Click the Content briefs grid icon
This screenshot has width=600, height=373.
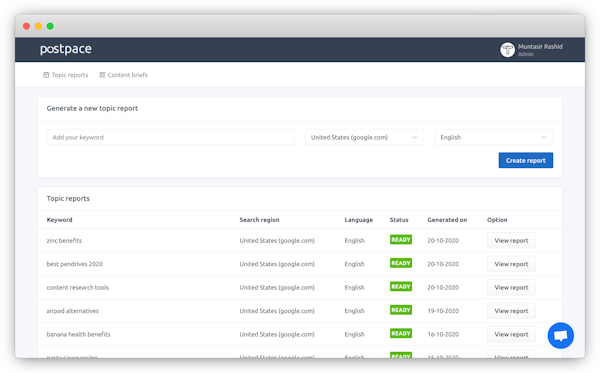[x=102, y=75]
